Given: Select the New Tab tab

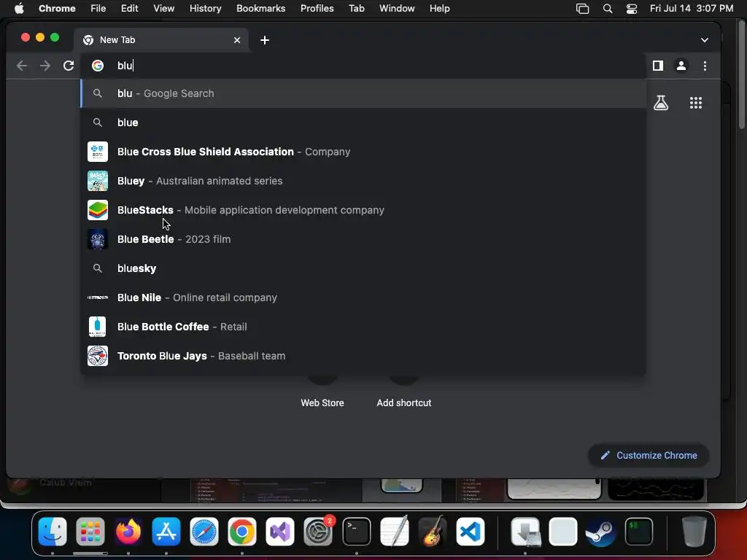Looking at the screenshot, I should [x=161, y=40].
